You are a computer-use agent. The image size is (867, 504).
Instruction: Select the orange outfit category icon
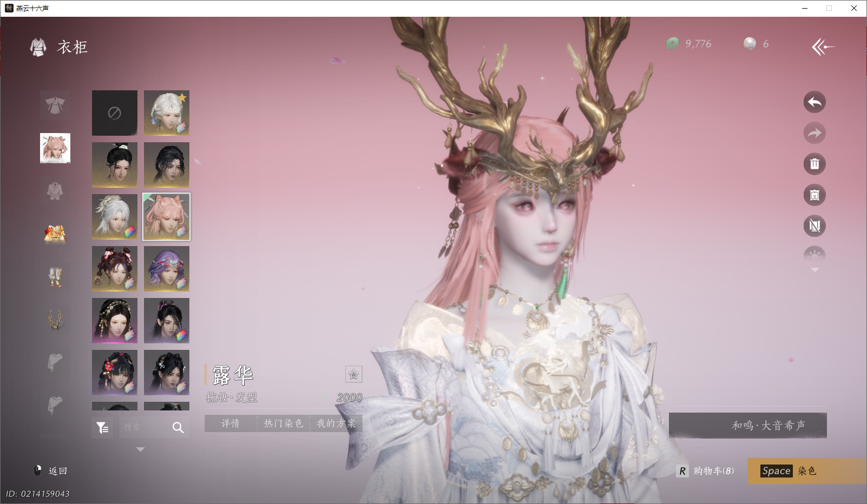(55, 234)
